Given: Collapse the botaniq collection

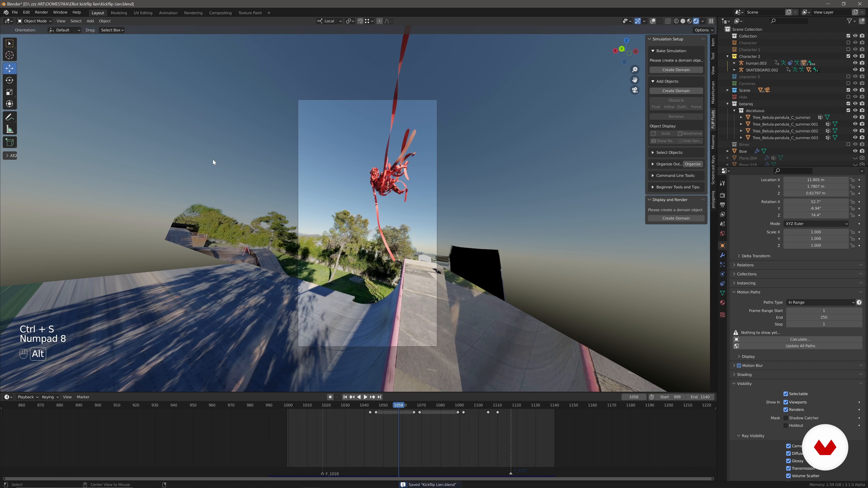Looking at the screenshot, I should tap(727, 104).
